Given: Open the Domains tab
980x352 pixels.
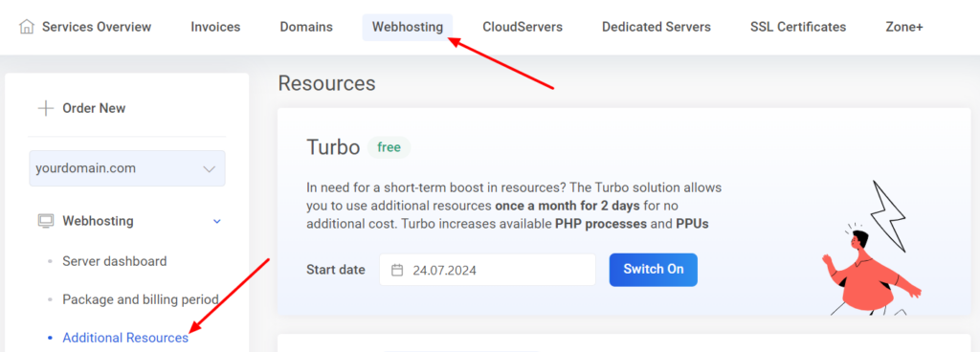Looking at the screenshot, I should coord(306,27).
